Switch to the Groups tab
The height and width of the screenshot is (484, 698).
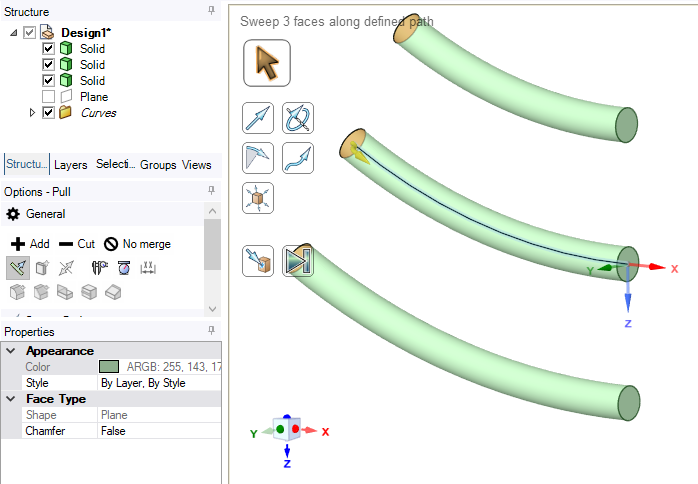click(x=158, y=165)
